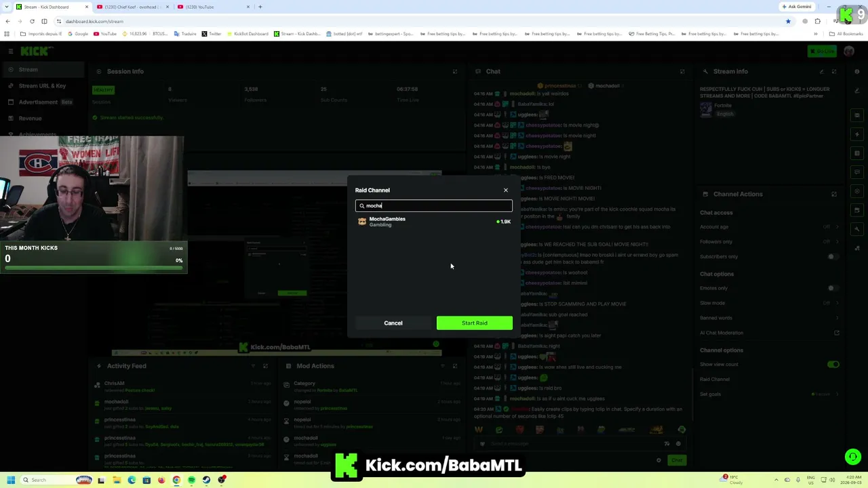Screen dimensions: 868x488
Task: Open Stream URL & Key page
Action: tap(43, 86)
